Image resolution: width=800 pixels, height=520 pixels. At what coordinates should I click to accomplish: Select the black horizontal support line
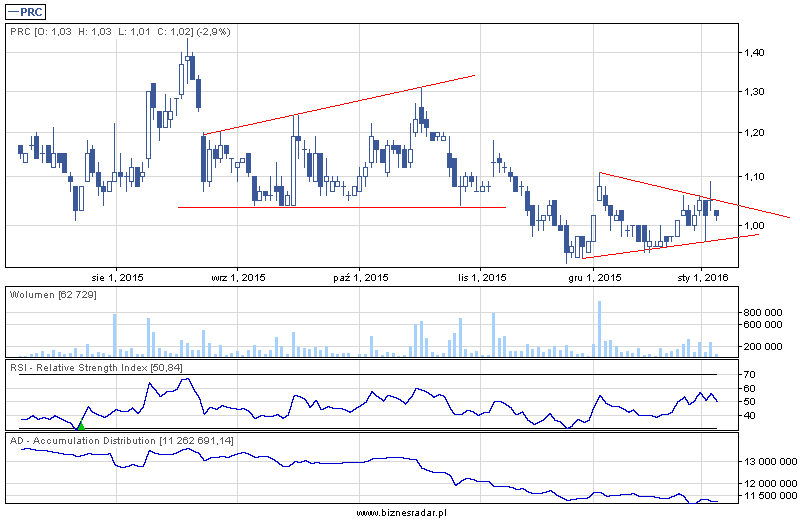click(340, 207)
